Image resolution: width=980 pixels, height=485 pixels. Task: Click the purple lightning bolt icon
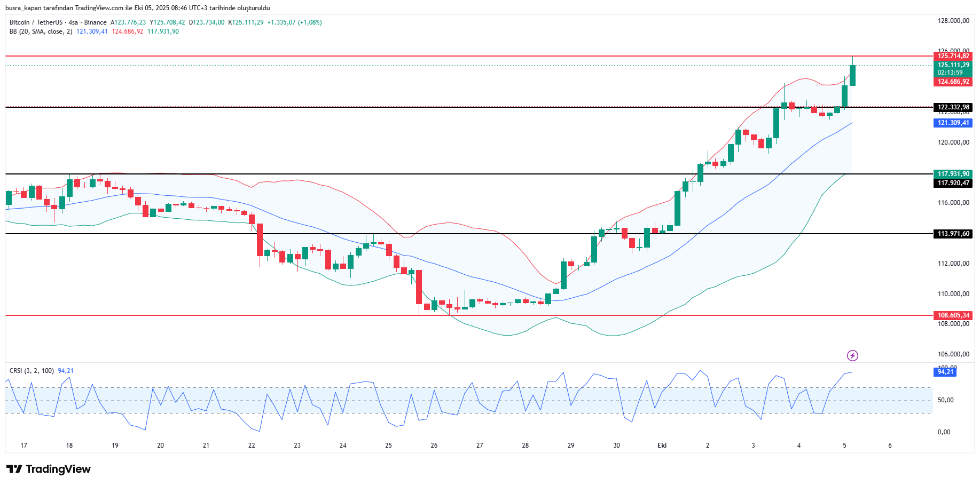tap(852, 355)
